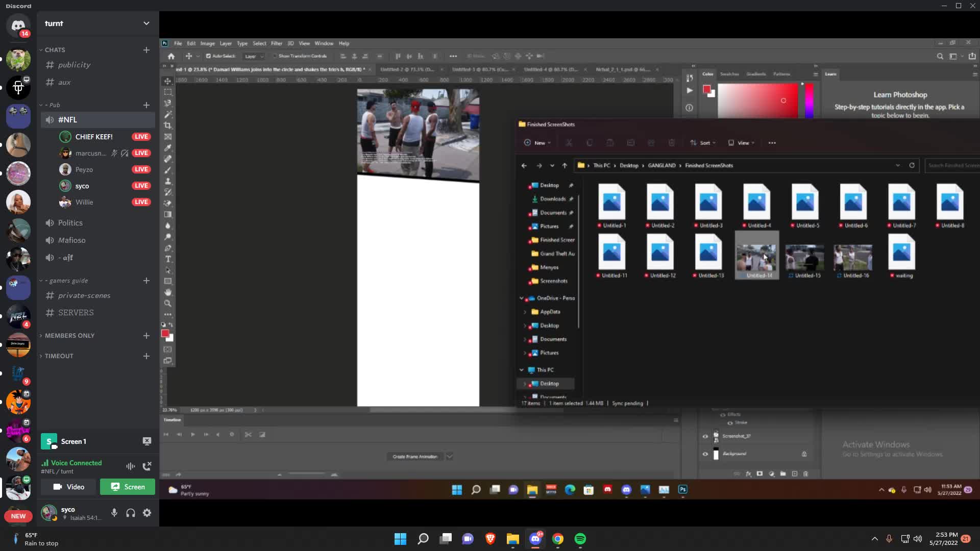Select the Zoom tool
Screen dimensions: 980x551
tap(168, 304)
